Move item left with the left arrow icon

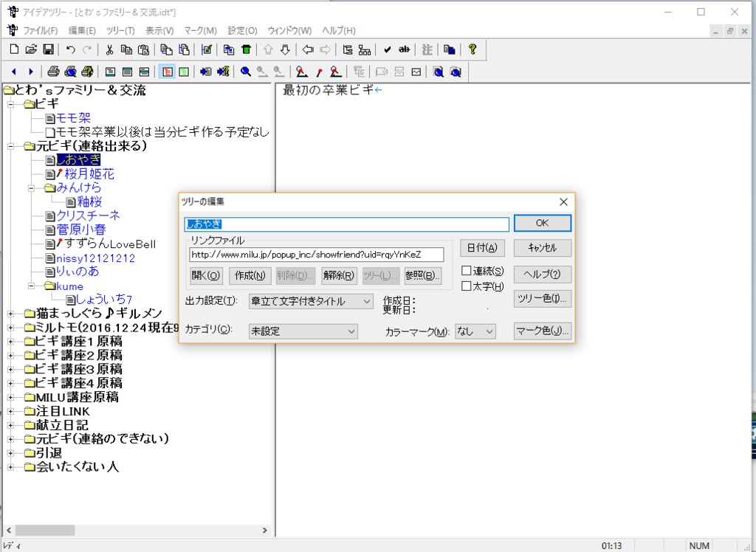click(308, 49)
